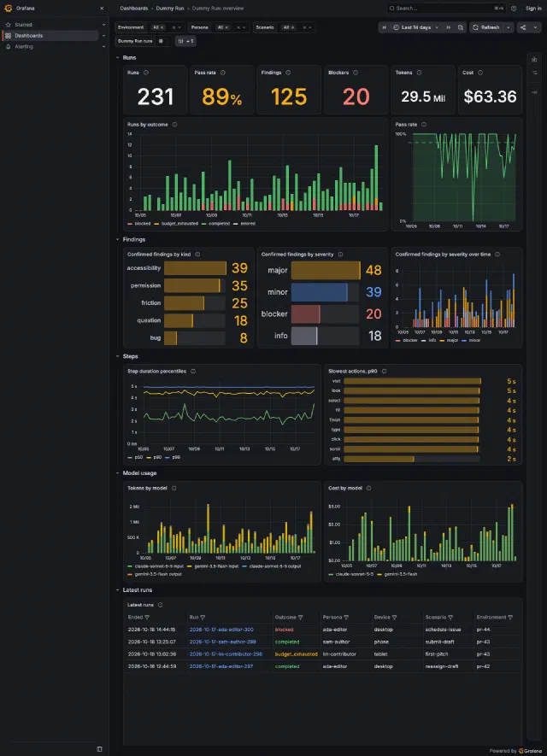
Task: Open the share options dropdown arrow
Action: pos(535,27)
